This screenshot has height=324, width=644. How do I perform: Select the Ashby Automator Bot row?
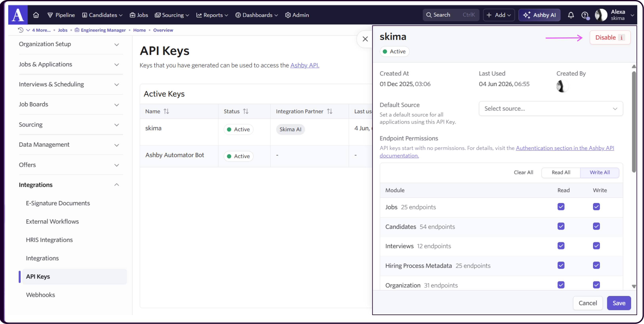tap(256, 156)
